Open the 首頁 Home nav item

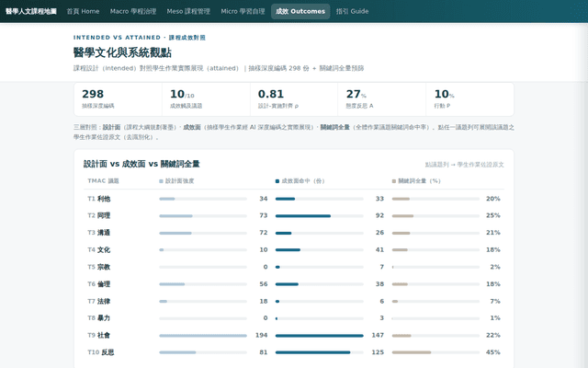point(83,11)
